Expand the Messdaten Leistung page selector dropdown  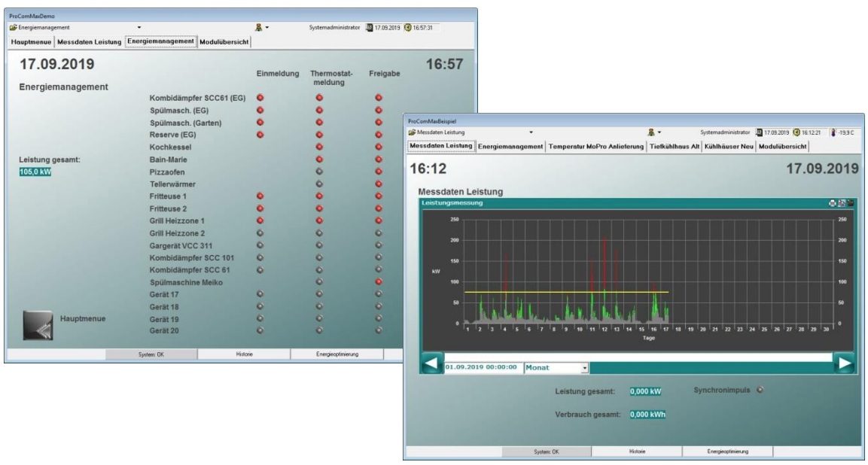(531, 132)
